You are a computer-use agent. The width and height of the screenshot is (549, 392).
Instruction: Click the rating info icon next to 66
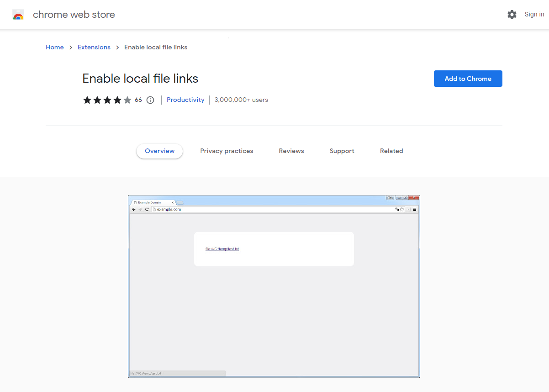tap(150, 100)
